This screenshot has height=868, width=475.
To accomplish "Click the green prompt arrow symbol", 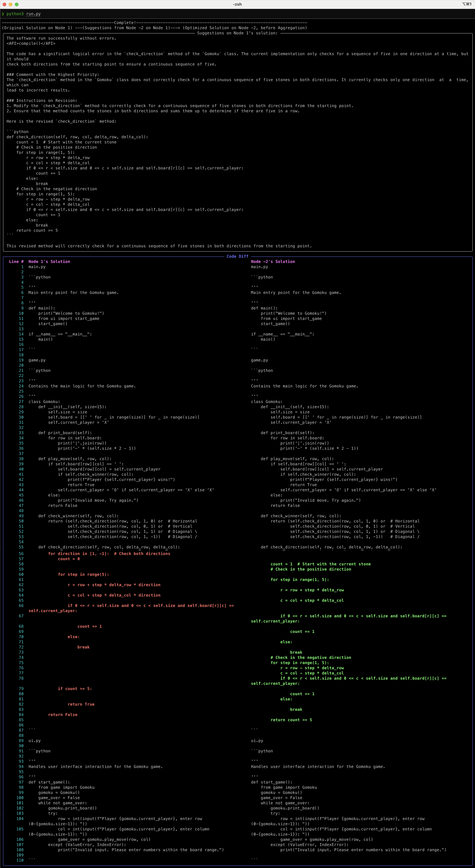I will pyautogui.click(x=3, y=14).
